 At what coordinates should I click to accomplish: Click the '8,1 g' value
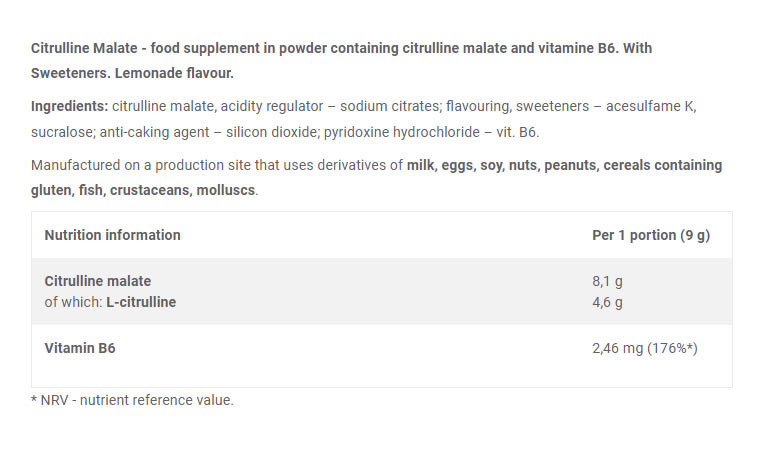click(x=608, y=281)
